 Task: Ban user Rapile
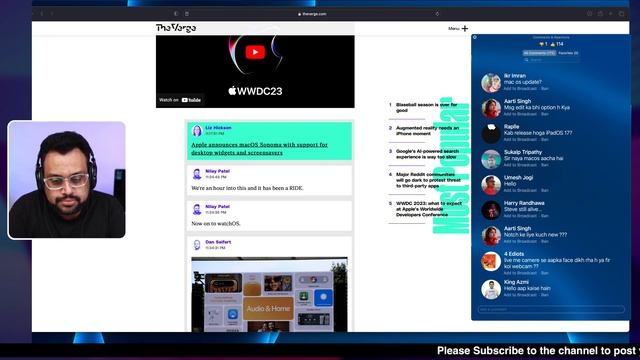pyautogui.click(x=545, y=140)
